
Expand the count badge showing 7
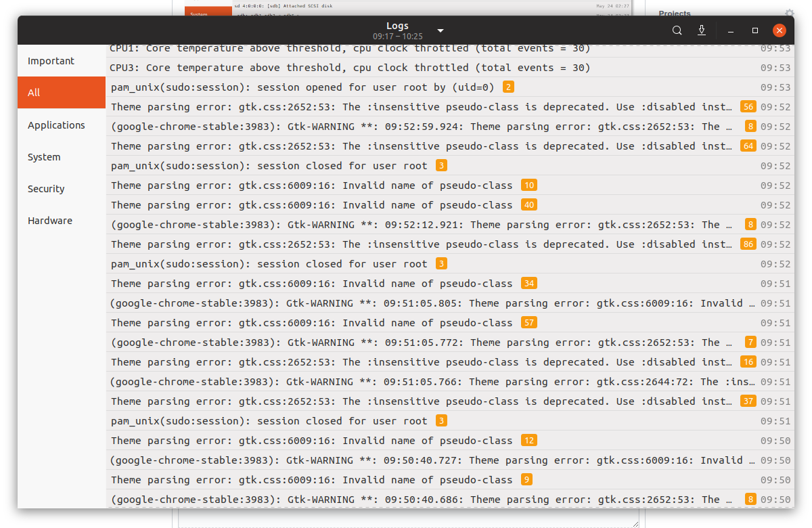click(750, 343)
